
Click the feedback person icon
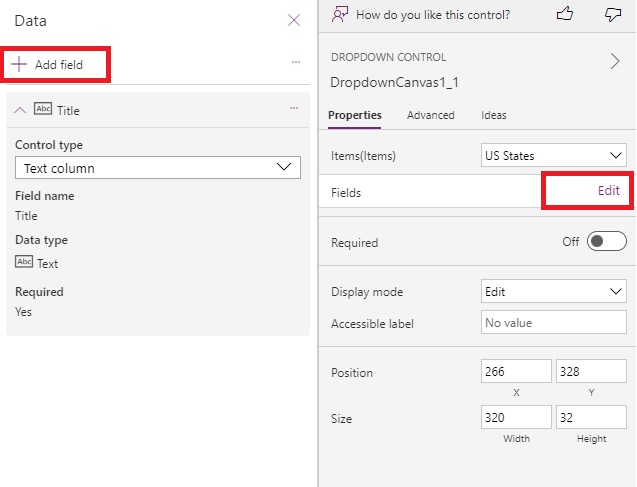tap(341, 14)
